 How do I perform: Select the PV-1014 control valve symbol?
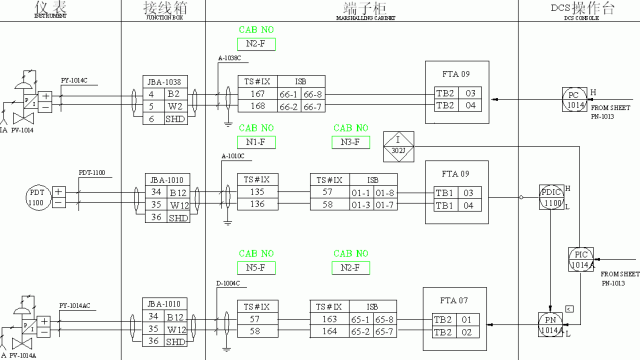(23, 119)
